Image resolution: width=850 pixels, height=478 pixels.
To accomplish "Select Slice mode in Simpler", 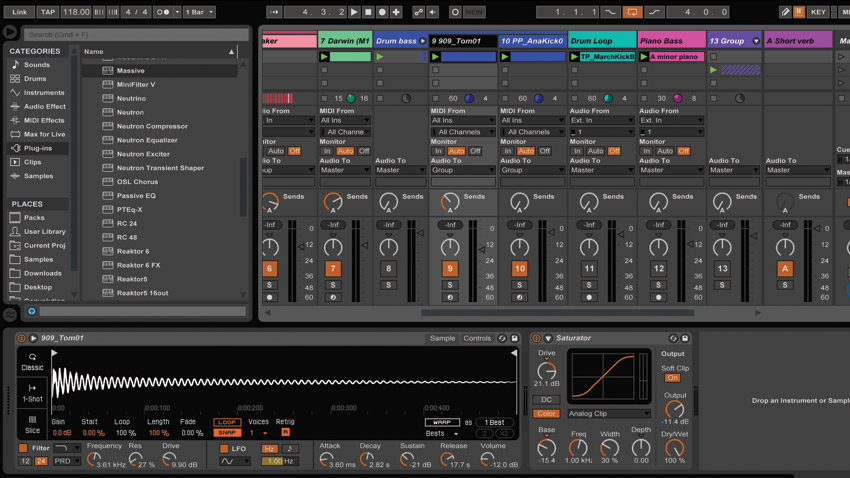I will click(x=32, y=425).
